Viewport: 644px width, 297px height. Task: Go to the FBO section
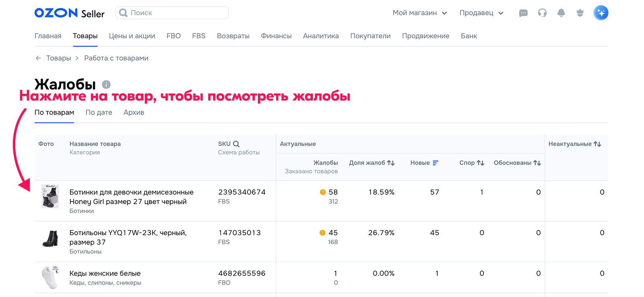coord(174,36)
